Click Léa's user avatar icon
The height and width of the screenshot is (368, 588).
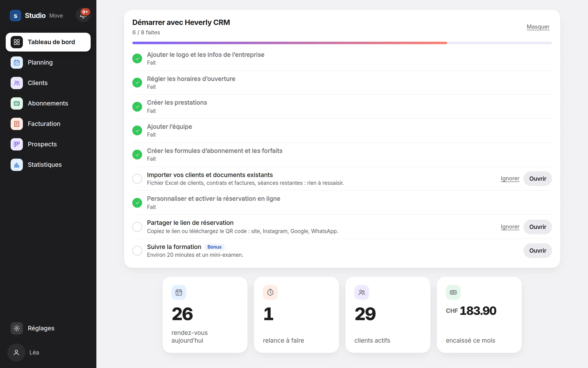tap(16, 352)
